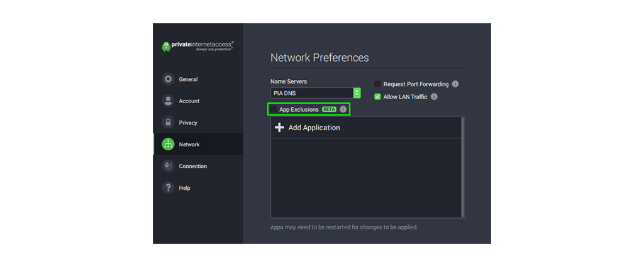The image size is (644, 262).
Task: Click info icon beside Allow LAN Traffic
Action: [434, 97]
